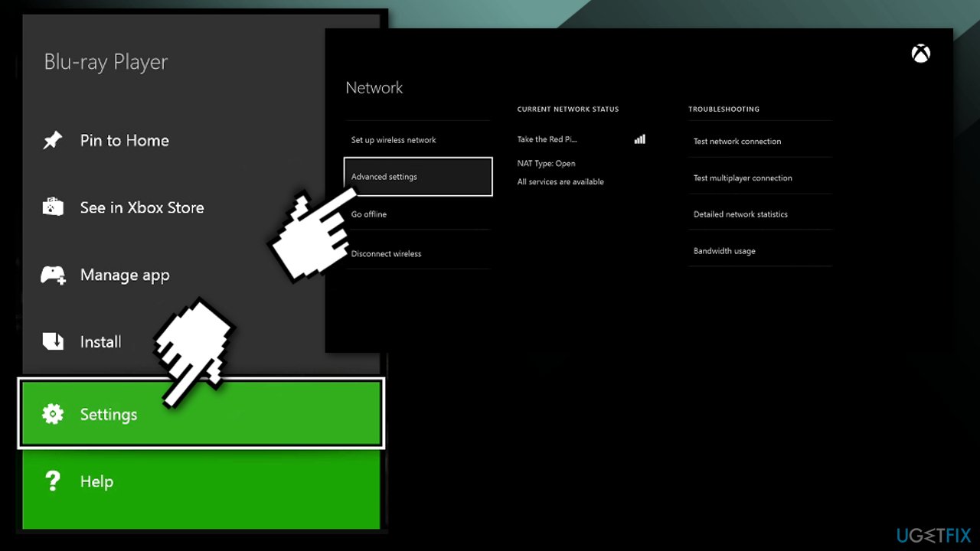Click the Wi-Fi signal strength bars
Viewport: 980px width, 551px height.
[639, 139]
